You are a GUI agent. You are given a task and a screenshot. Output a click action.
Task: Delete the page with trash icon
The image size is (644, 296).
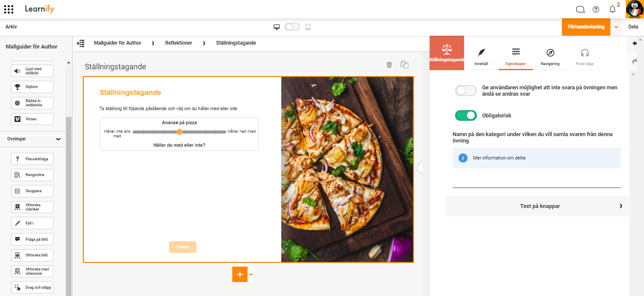[x=389, y=65]
